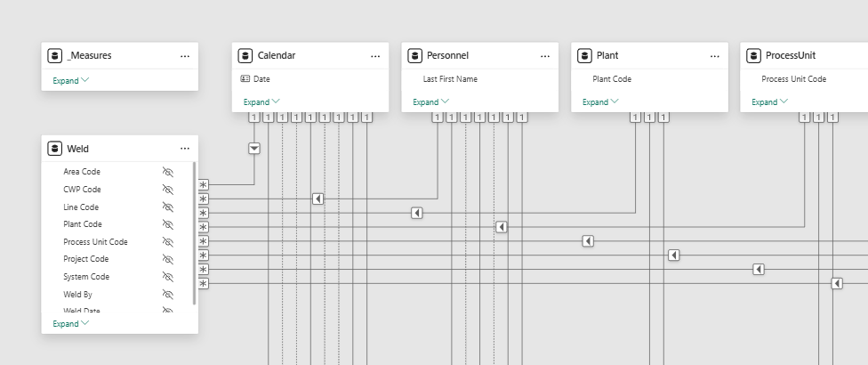Open the Personnel table more options
Screen dimensions: 868x365
[x=545, y=56]
